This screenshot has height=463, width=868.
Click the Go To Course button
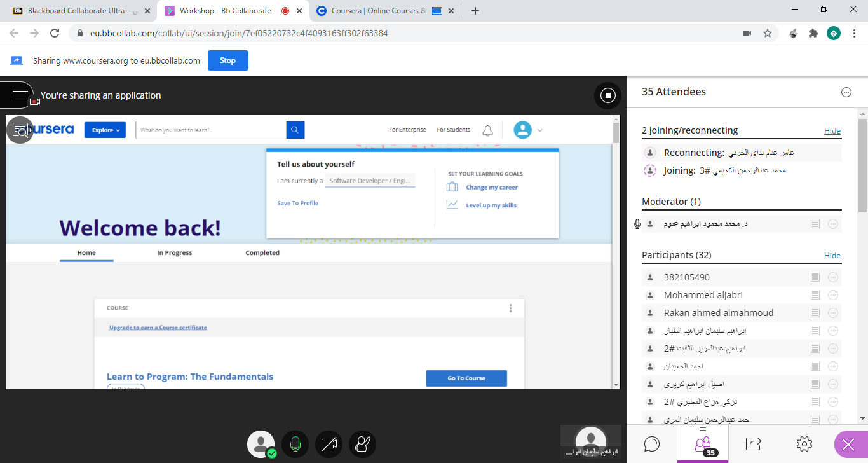pyautogui.click(x=466, y=378)
